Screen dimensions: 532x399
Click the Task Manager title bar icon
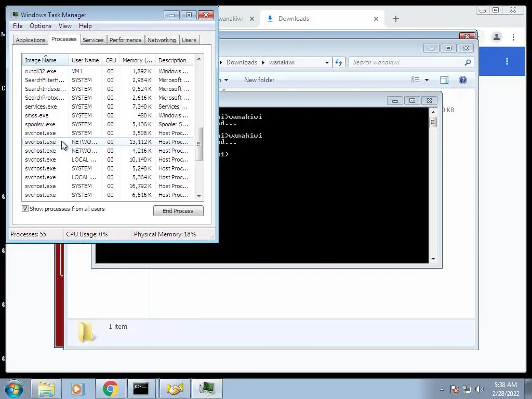14,15
